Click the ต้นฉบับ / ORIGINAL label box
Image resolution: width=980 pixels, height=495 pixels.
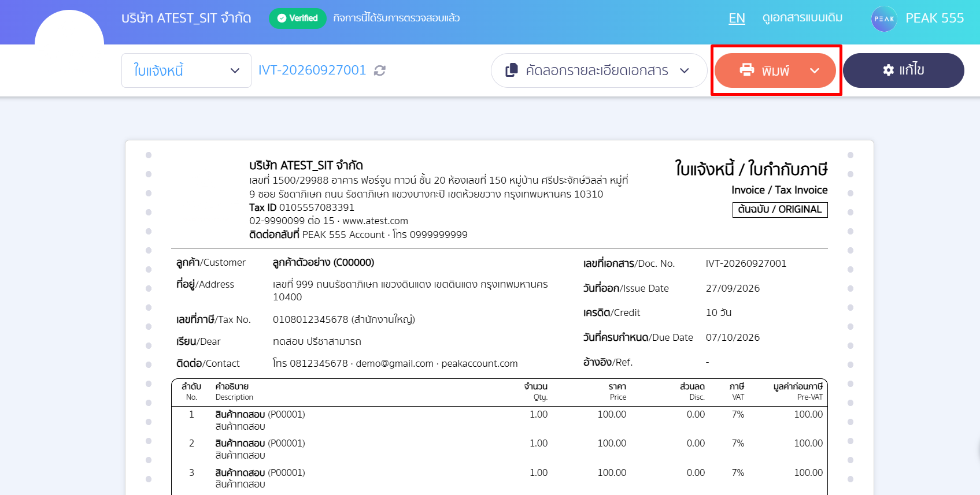click(x=780, y=210)
